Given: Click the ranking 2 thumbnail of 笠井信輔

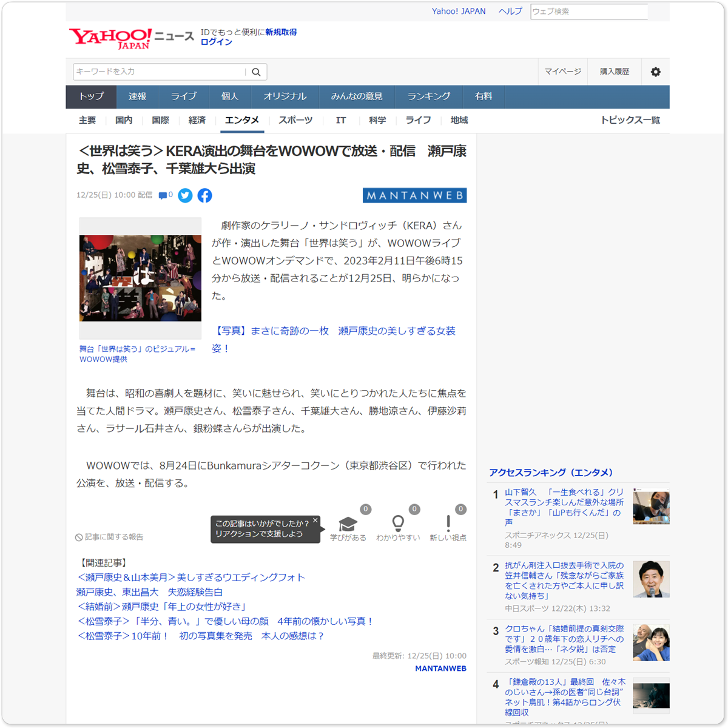Looking at the screenshot, I should click(651, 579).
